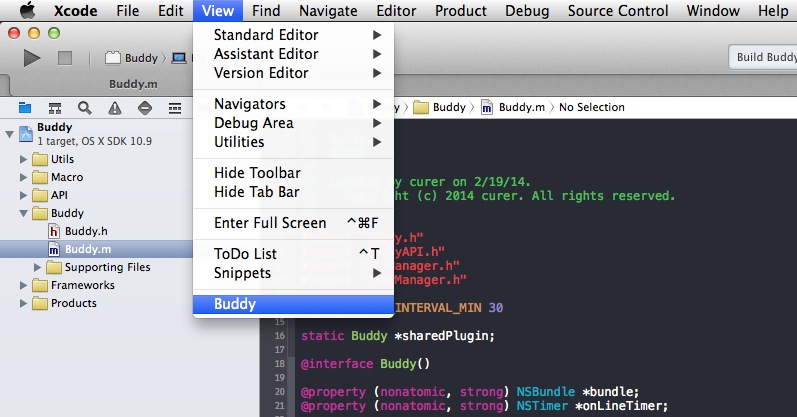Click No Selection in the jump bar
The height and width of the screenshot is (417, 797).
point(592,107)
